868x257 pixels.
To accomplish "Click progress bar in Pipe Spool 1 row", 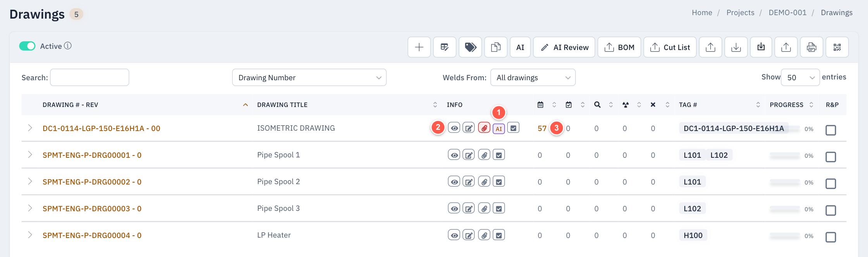I will click(785, 155).
